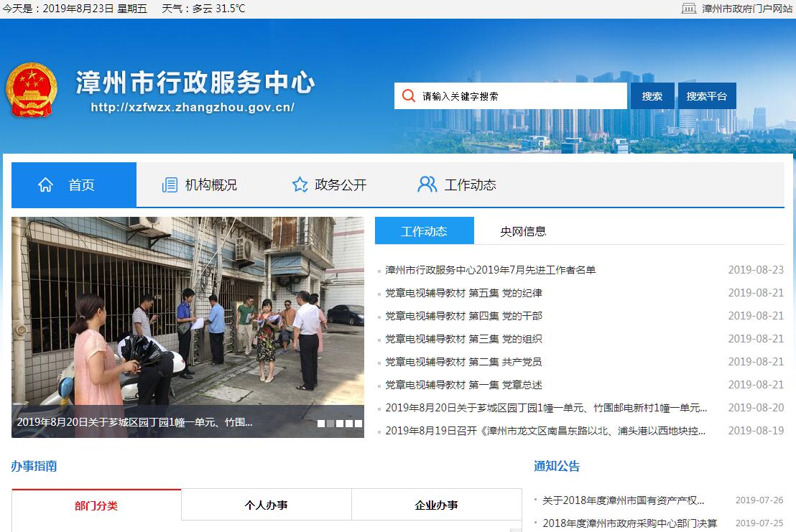Click the magnifier icon in search box

(408, 96)
